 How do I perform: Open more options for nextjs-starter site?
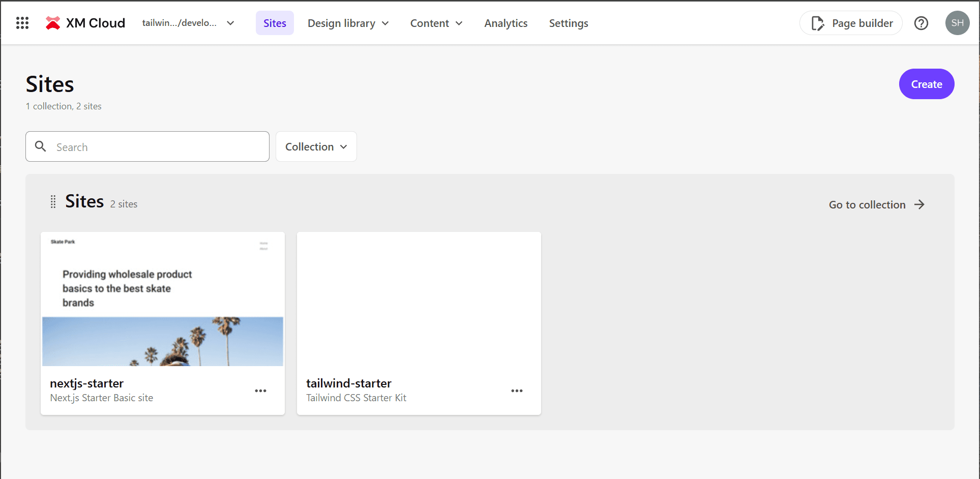[x=260, y=391]
